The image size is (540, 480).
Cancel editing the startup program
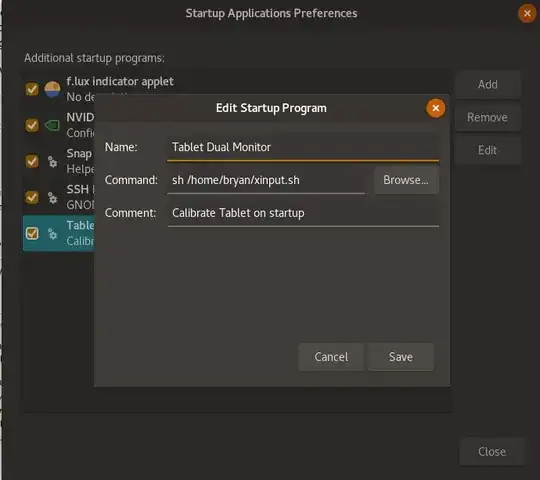331,357
